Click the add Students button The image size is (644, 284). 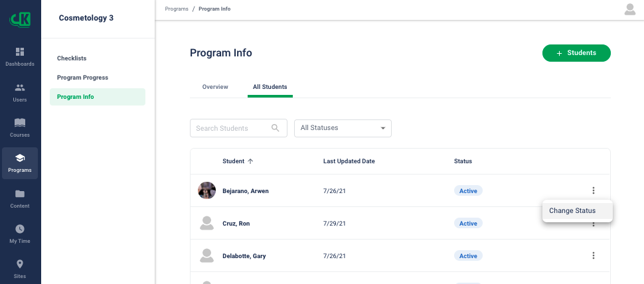[576, 53]
